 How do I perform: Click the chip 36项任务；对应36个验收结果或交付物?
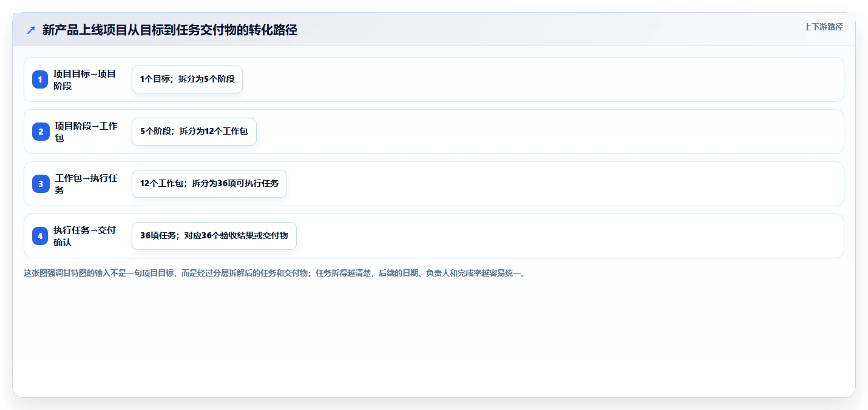coord(214,236)
